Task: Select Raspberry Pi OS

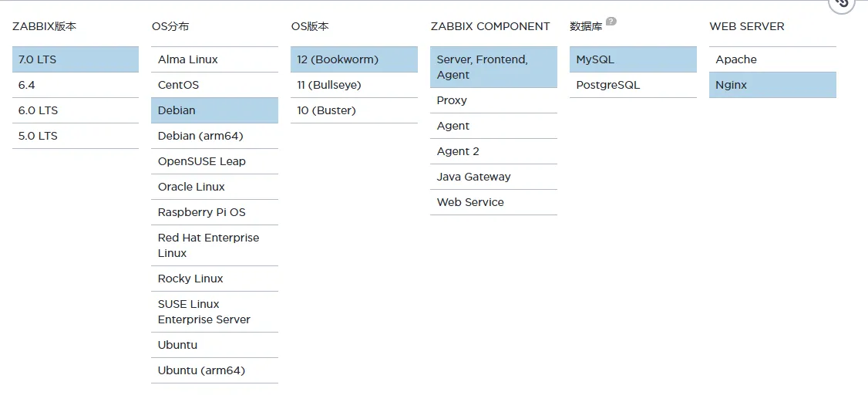Action: click(x=214, y=212)
